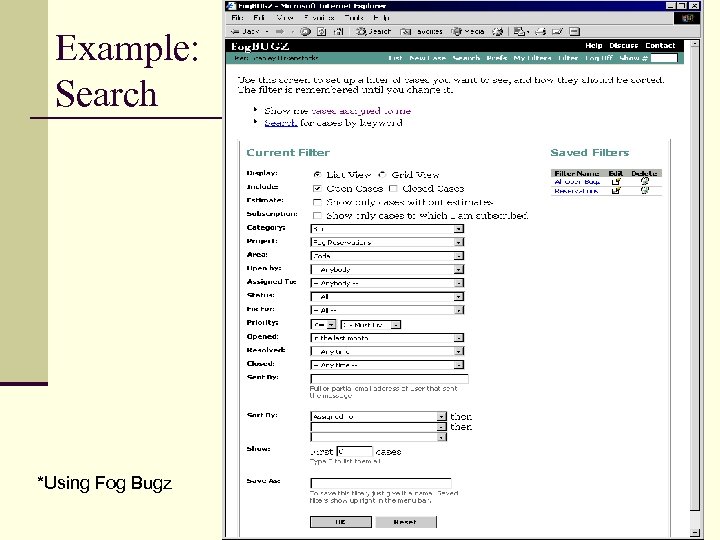
Task: Click Log Off in FogBUGZ nav
Action: point(599,58)
